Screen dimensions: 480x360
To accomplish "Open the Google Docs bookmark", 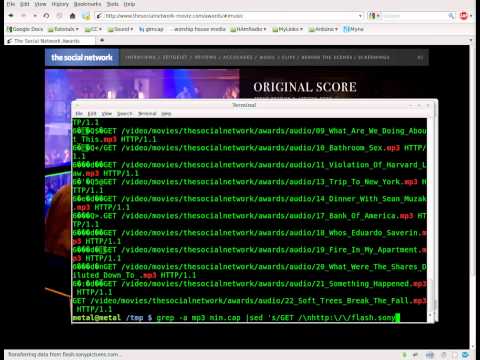I will pos(25,29).
